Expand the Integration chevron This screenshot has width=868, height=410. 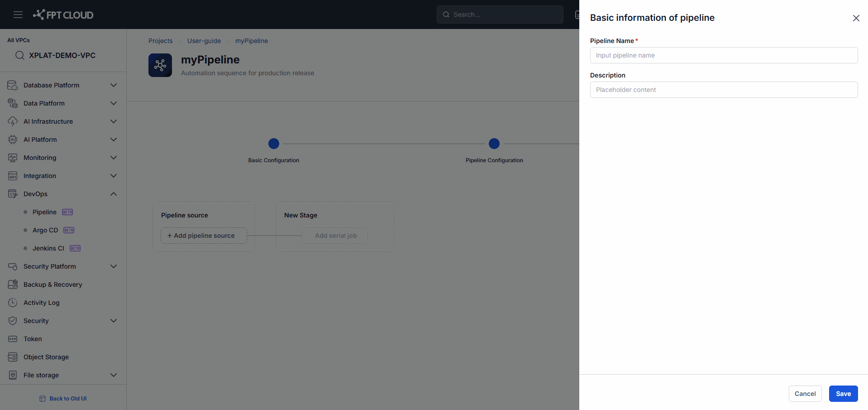[114, 176]
